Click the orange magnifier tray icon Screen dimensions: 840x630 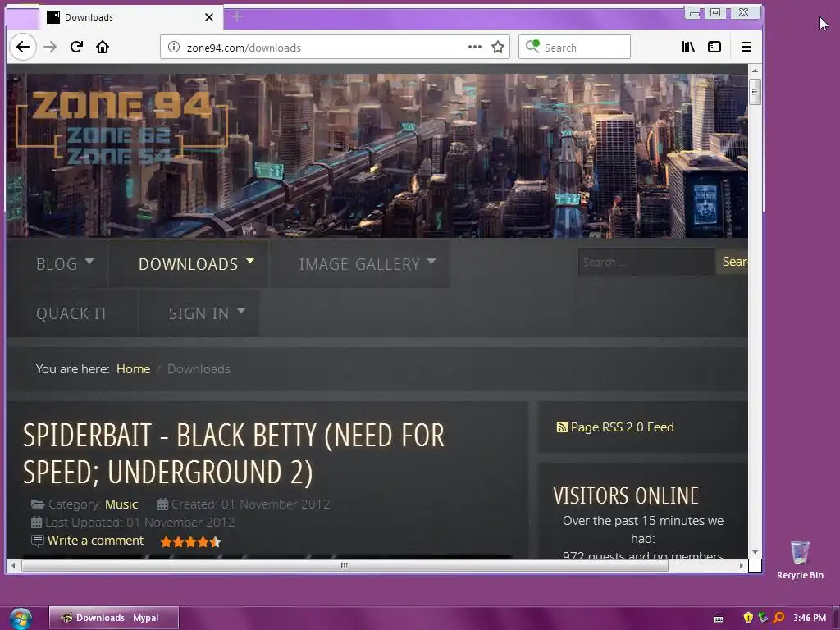779,618
